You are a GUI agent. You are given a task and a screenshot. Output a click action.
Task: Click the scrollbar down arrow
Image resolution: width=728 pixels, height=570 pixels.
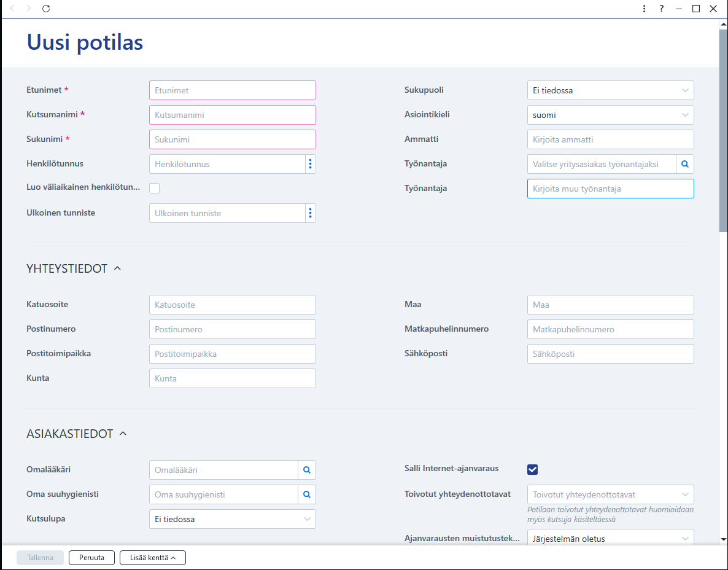tap(723, 539)
